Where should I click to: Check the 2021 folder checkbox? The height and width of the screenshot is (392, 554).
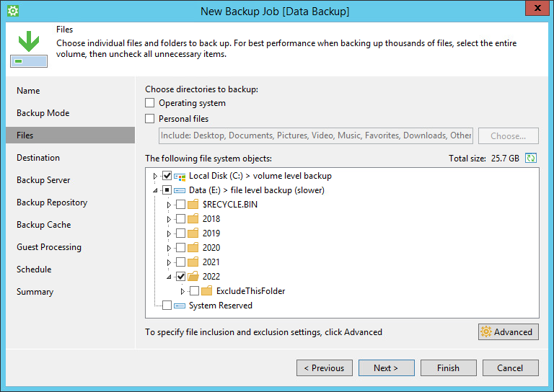[180, 262]
